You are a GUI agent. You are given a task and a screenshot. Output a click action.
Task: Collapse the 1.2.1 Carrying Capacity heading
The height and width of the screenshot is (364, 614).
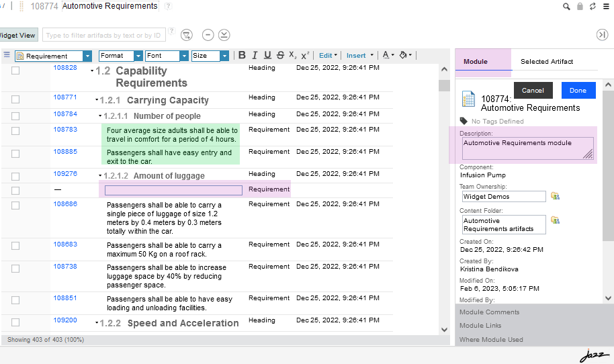click(x=97, y=101)
